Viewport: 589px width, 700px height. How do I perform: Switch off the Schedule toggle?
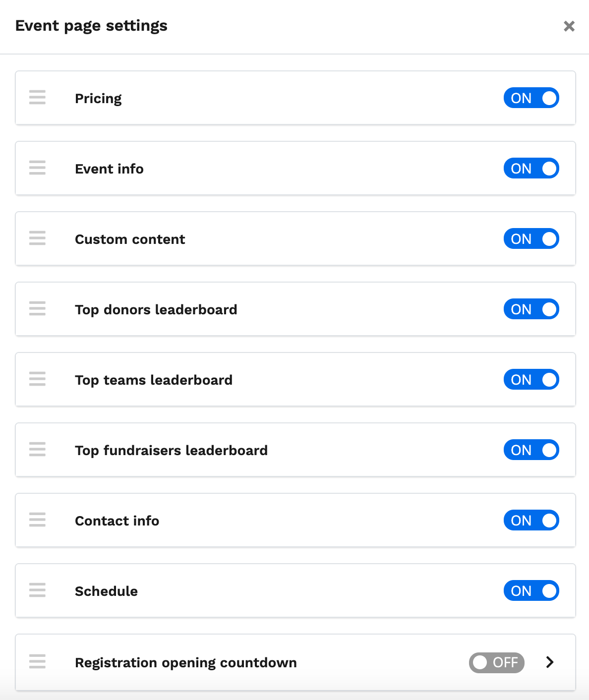click(x=531, y=591)
